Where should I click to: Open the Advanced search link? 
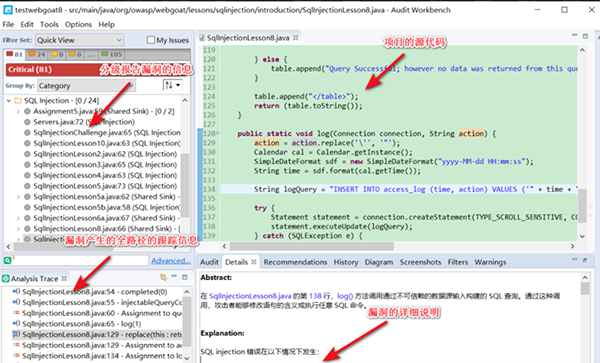point(171,261)
